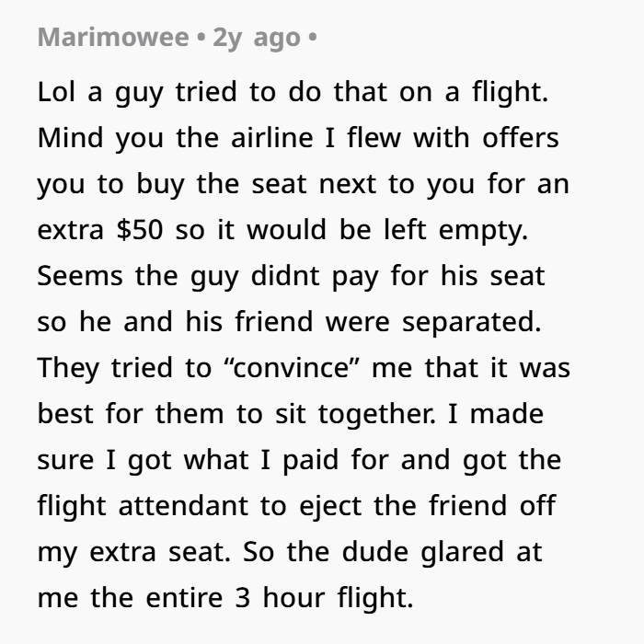Image resolution: width=644 pixels, height=644 pixels.
Task: Click the word 'attendant' in the comment
Action: pos(183,506)
